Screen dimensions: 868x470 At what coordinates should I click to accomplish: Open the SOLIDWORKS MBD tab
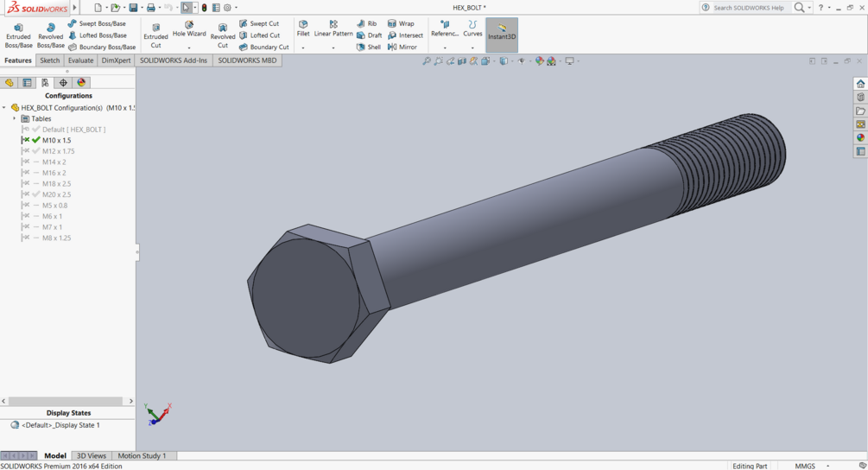coord(247,60)
